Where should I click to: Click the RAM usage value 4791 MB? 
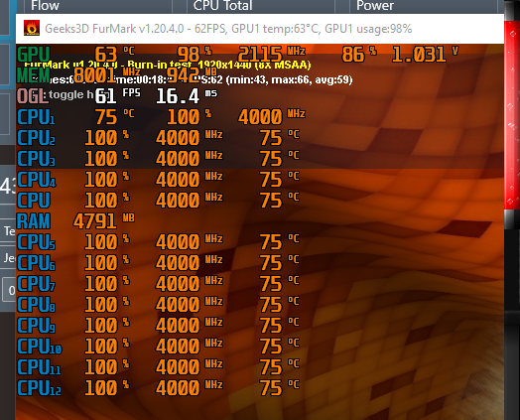tap(104, 221)
